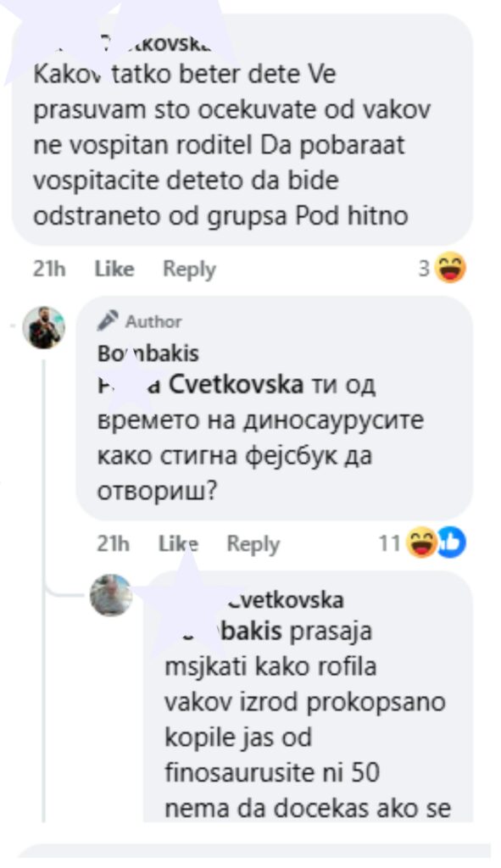Viewport: 501px width, 868px height.
Task: Open Bombakis profile picture
Action: pos(44,328)
